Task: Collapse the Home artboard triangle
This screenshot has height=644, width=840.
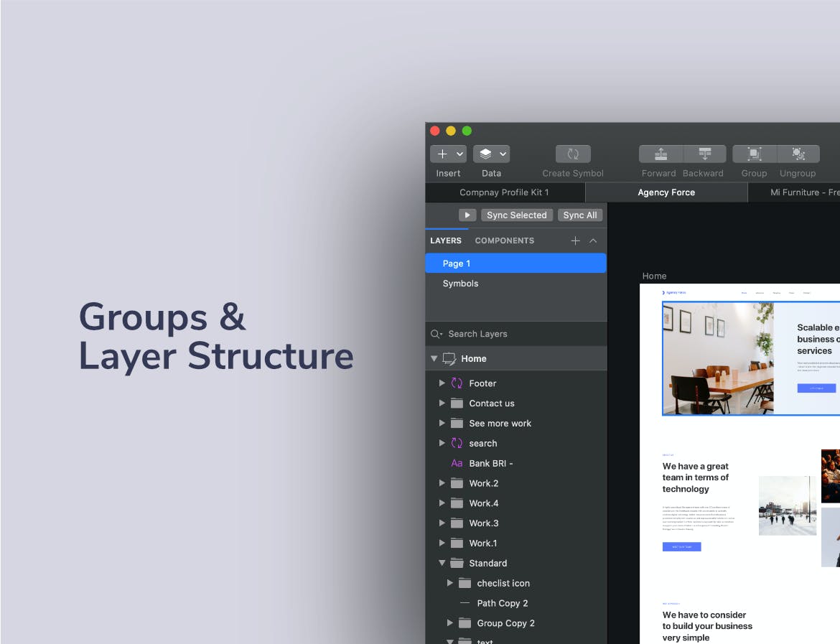Action: coord(434,358)
